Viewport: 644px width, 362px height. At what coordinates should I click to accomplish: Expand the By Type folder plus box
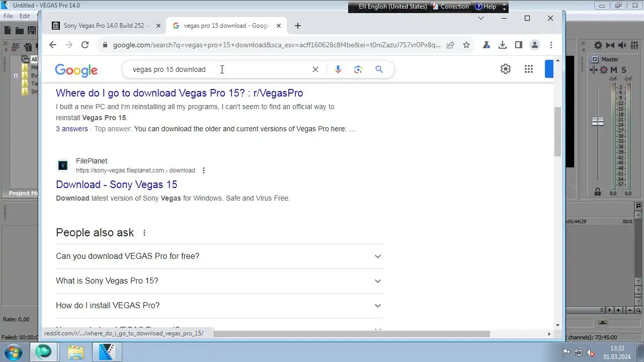(x=16, y=76)
